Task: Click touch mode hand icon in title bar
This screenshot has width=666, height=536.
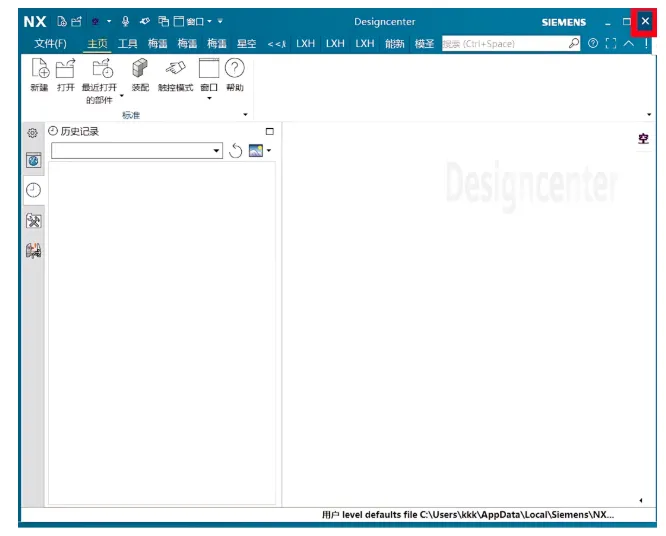Action: pos(145,21)
